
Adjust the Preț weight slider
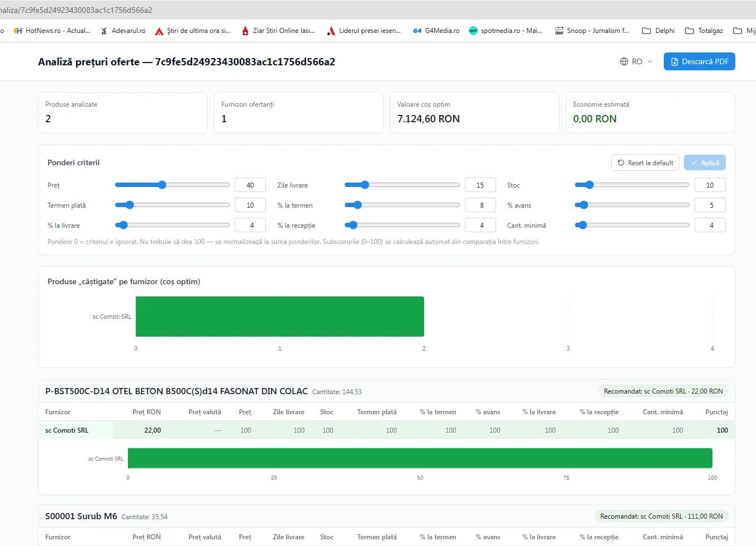click(x=162, y=185)
